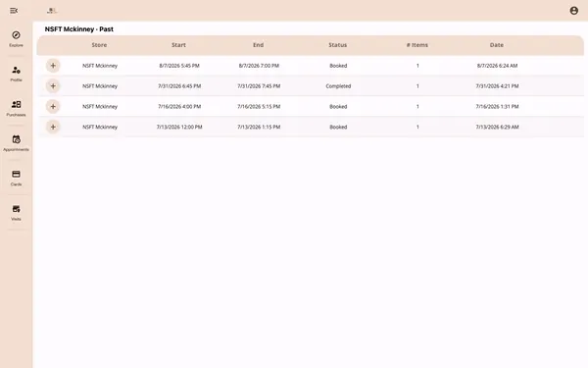Click the '7/13/2026 12:00 PM' start cell
The height and width of the screenshot is (368, 588).
click(179, 127)
